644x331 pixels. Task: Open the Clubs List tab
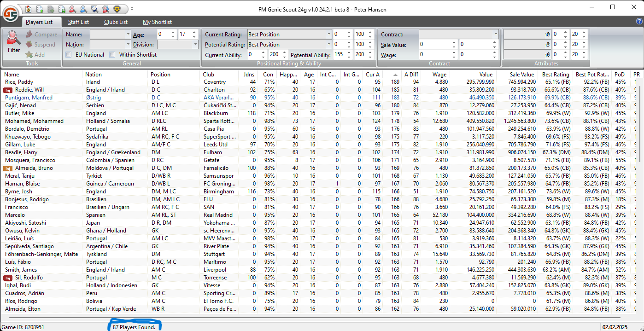[x=116, y=22]
